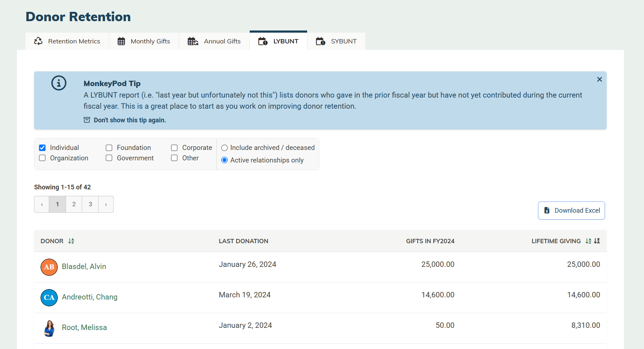Sort donors alphabetically using Donor sort icon
Viewport: 644px width, 349px height.
[x=71, y=241]
